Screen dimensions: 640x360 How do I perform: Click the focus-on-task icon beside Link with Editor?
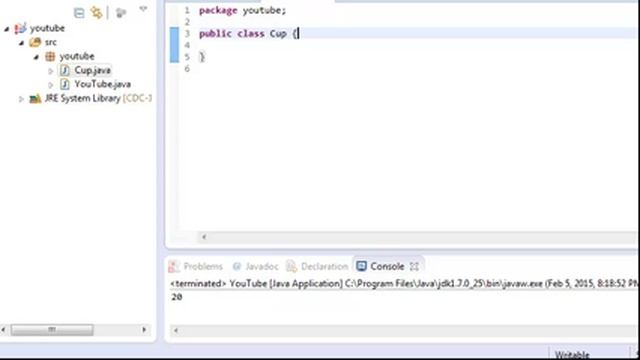pyautogui.click(x=120, y=13)
